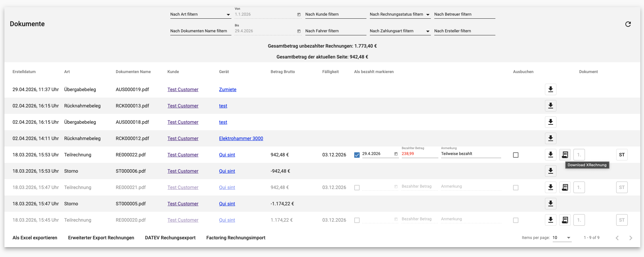Download RCK000012.pdf document
This screenshot has width=644, height=257.
click(551, 138)
